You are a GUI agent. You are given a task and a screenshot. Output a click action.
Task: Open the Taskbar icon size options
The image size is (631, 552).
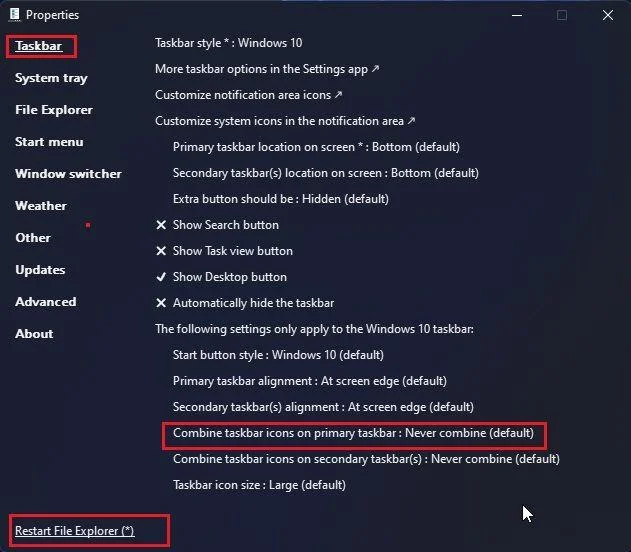(259, 485)
